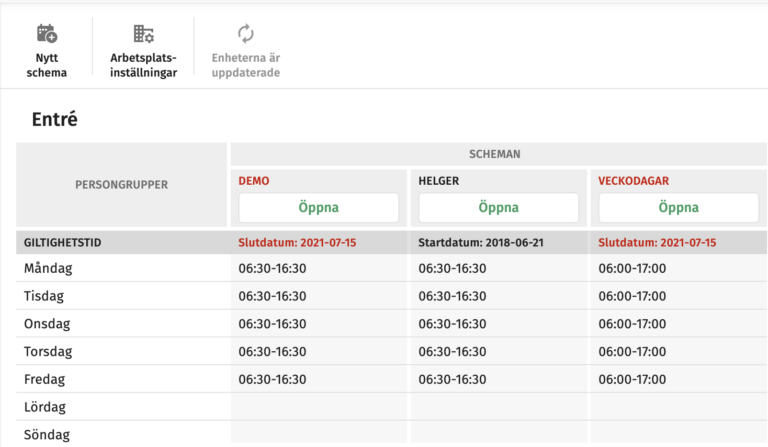Click Monday's 06:30-16:30 time in DEMO

272,268
